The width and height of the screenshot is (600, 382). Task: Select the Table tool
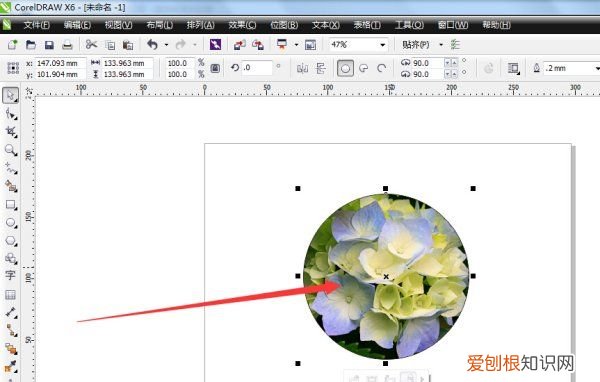point(10,294)
